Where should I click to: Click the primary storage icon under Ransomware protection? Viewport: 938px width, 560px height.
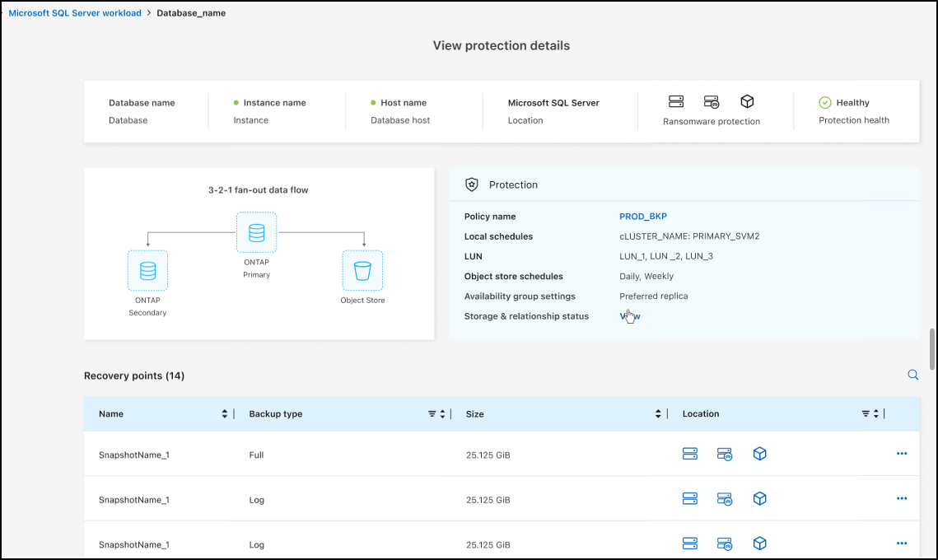point(676,101)
